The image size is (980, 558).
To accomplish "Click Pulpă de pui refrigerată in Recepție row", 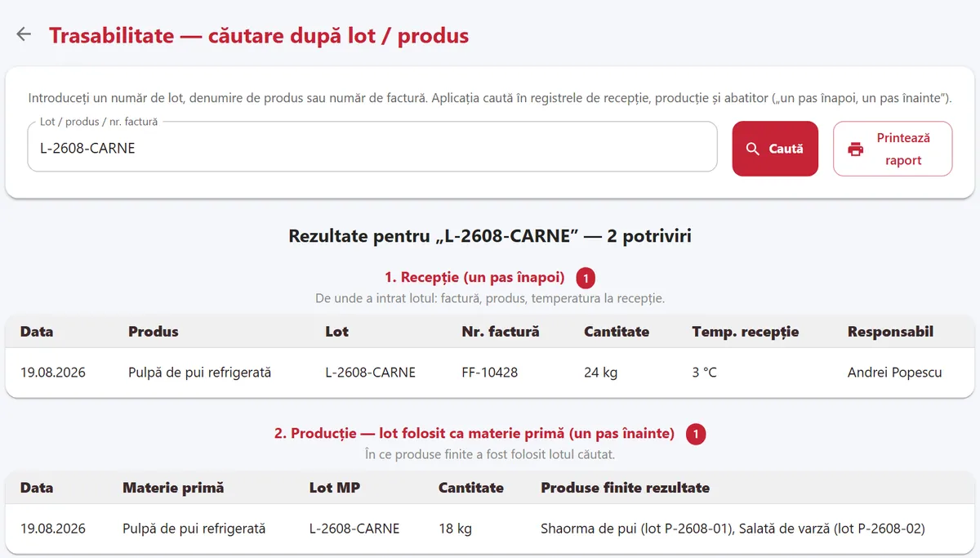I will (200, 373).
